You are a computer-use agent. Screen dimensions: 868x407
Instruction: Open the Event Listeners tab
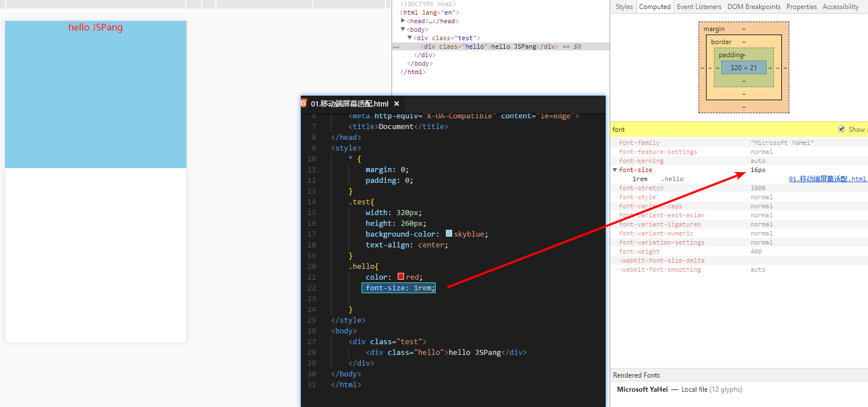pos(699,7)
